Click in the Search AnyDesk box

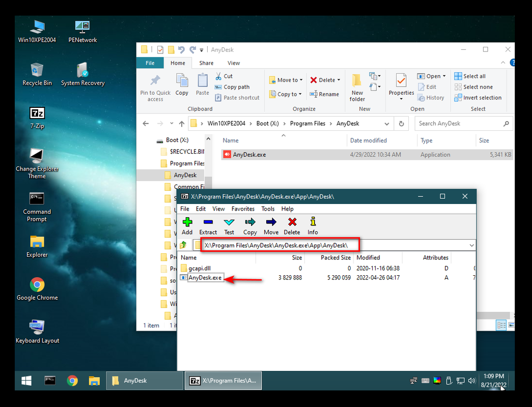(463, 124)
